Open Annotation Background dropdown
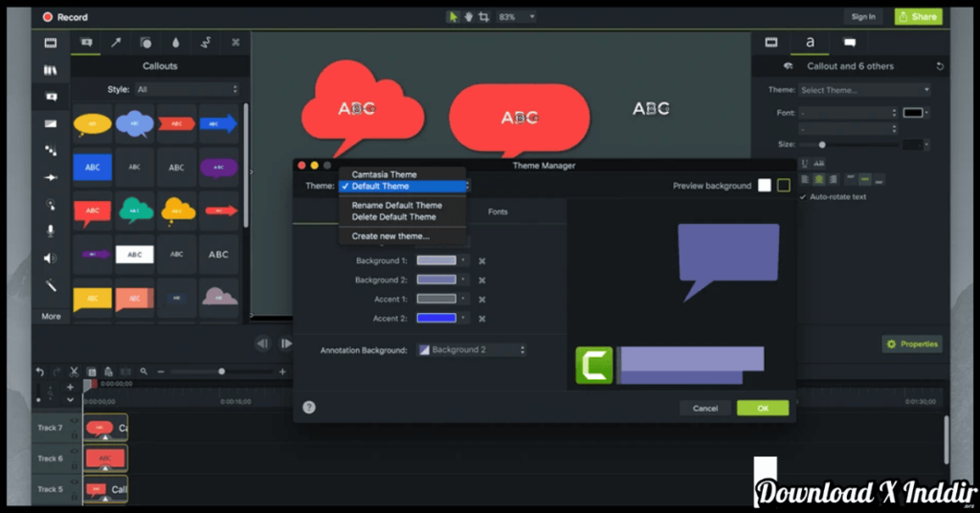This screenshot has width=980, height=513. coord(471,350)
